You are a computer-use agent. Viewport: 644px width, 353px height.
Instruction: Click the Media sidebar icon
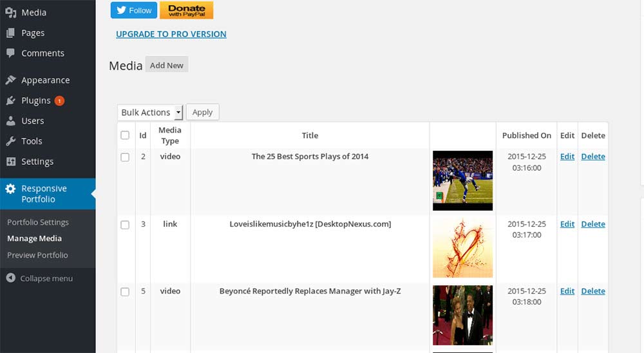click(11, 12)
